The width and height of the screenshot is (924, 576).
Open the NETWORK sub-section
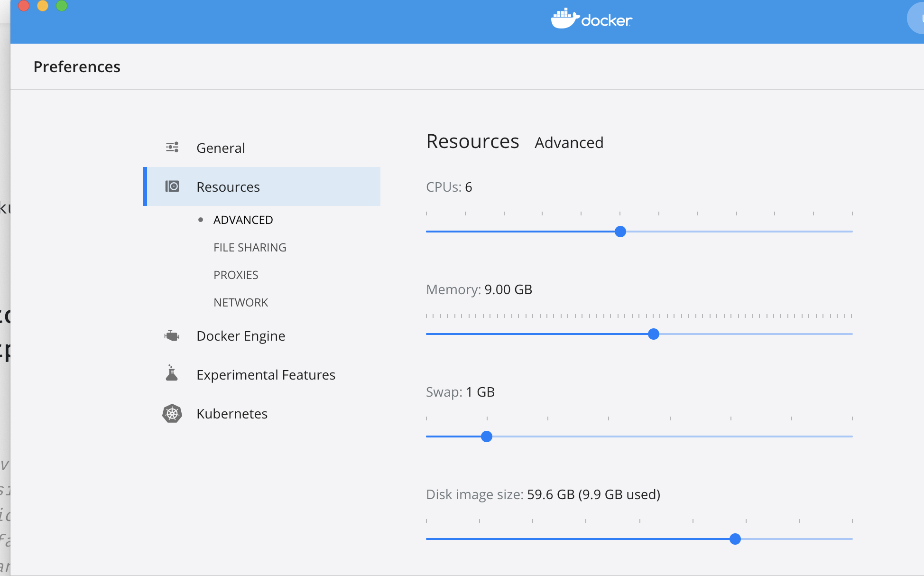pos(240,303)
